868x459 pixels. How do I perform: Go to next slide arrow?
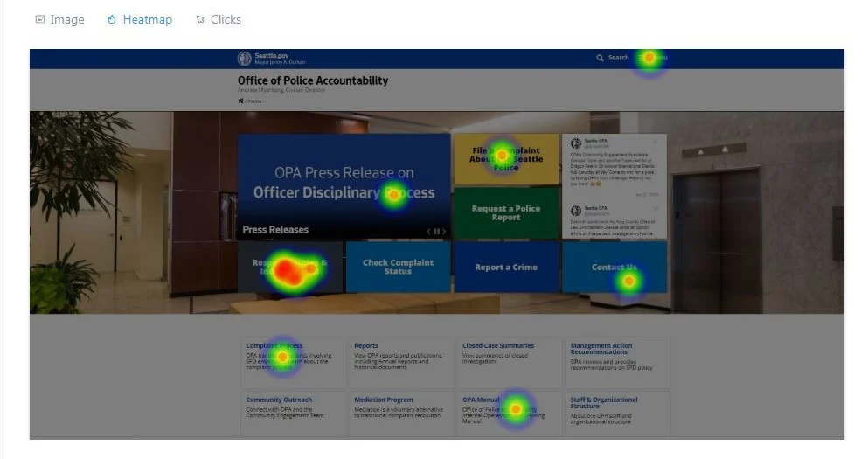[444, 232]
